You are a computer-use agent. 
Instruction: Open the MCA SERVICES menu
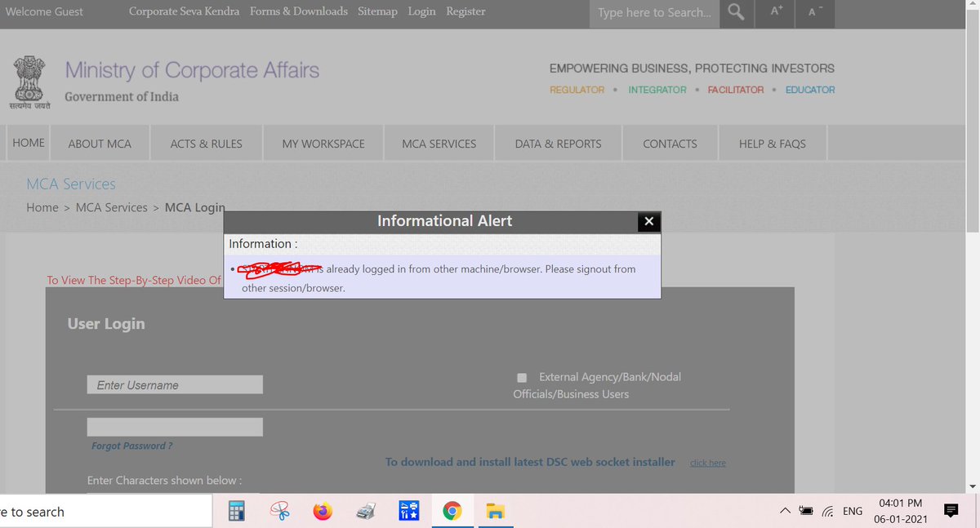[x=439, y=144]
